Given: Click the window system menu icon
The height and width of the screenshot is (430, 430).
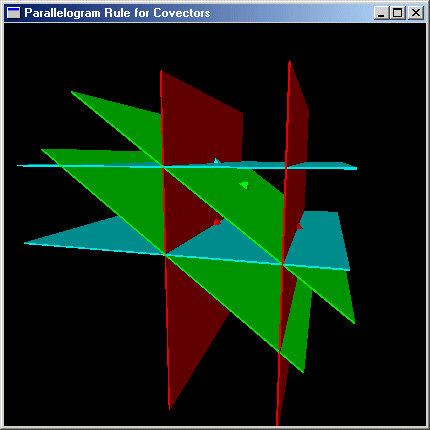Looking at the screenshot, I should (x=13, y=13).
